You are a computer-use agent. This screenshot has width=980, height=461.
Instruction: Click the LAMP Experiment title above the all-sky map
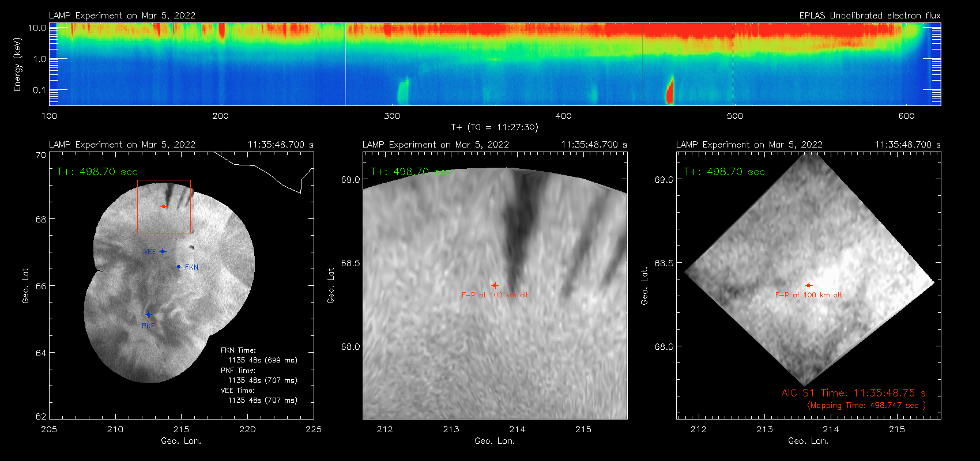coord(122,145)
